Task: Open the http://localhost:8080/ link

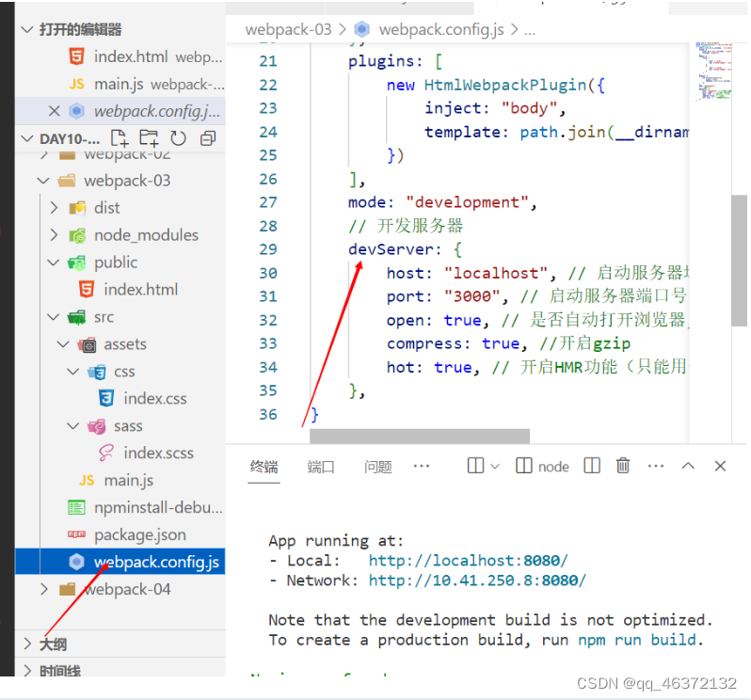Action: (x=468, y=561)
